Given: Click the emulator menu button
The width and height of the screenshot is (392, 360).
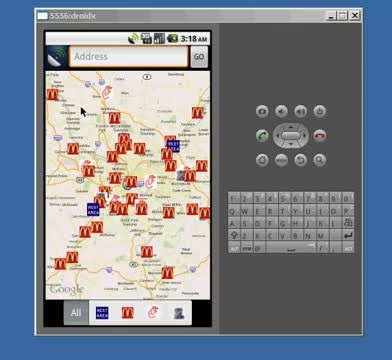Looking at the screenshot, I should click(x=281, y=160).
